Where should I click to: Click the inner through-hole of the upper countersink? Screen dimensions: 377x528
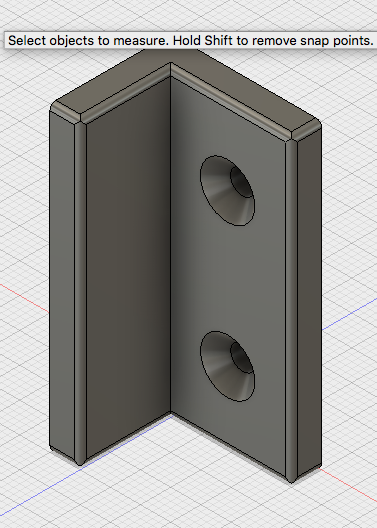tap(242, 182)
